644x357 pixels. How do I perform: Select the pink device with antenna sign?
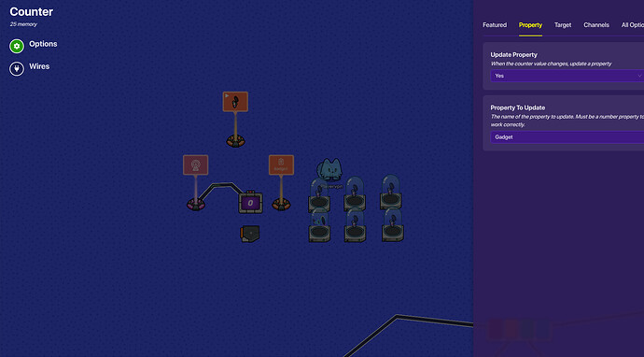pos(195,182)
